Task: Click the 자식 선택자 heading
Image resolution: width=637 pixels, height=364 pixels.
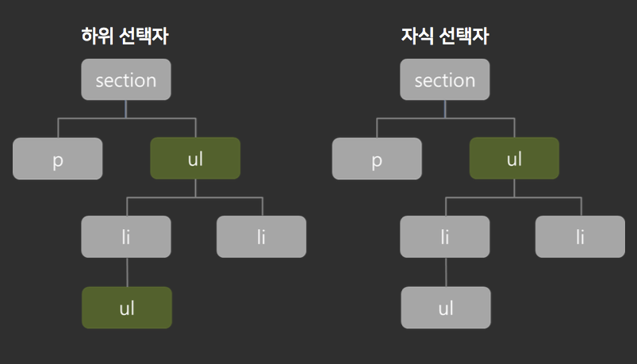Action: coord(445,36)
